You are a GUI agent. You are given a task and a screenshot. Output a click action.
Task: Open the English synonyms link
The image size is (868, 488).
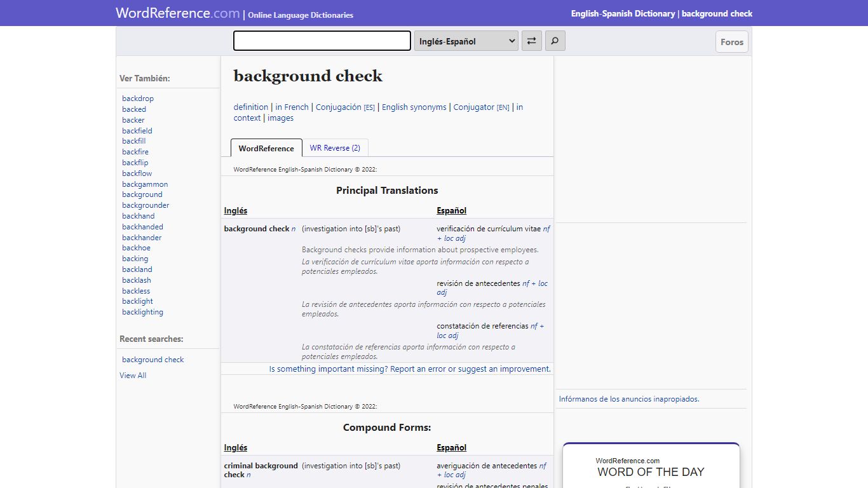[x=414, y=107]
